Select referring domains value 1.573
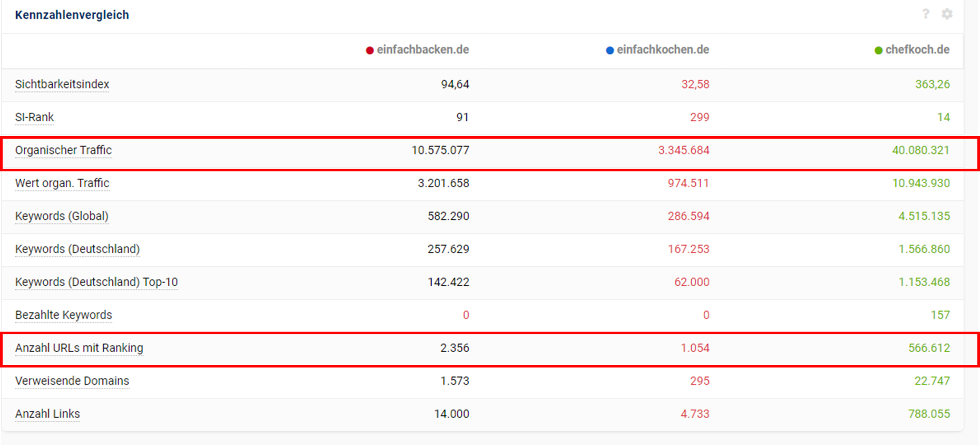The height and width of the screenshot is (445, 980). [x=454, y=381]
